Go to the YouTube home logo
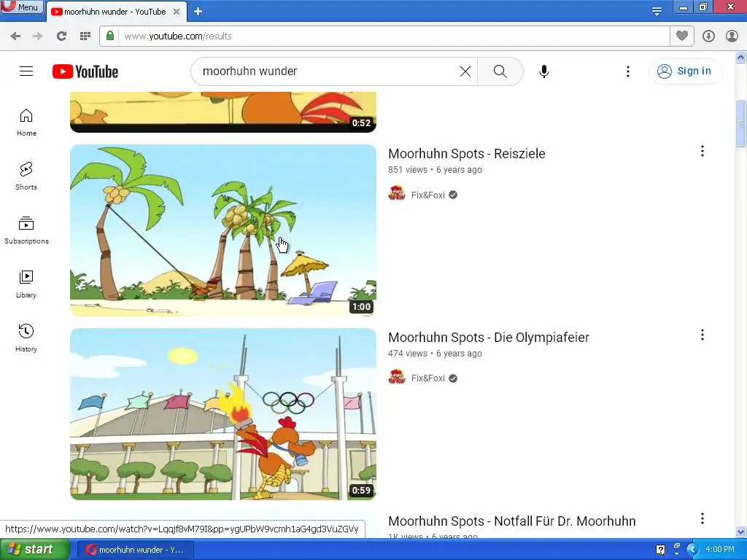The width and height of the screenshot is (747, 560). point(85,71)
